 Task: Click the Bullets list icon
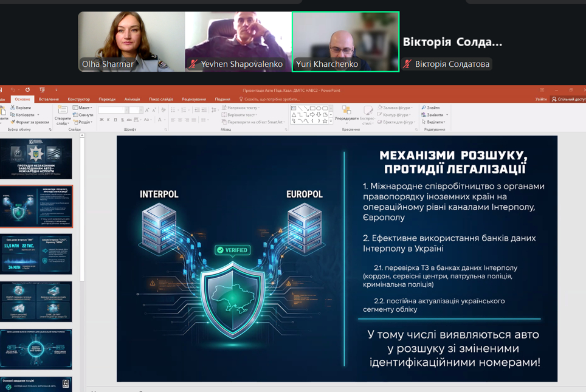[174, 110]
